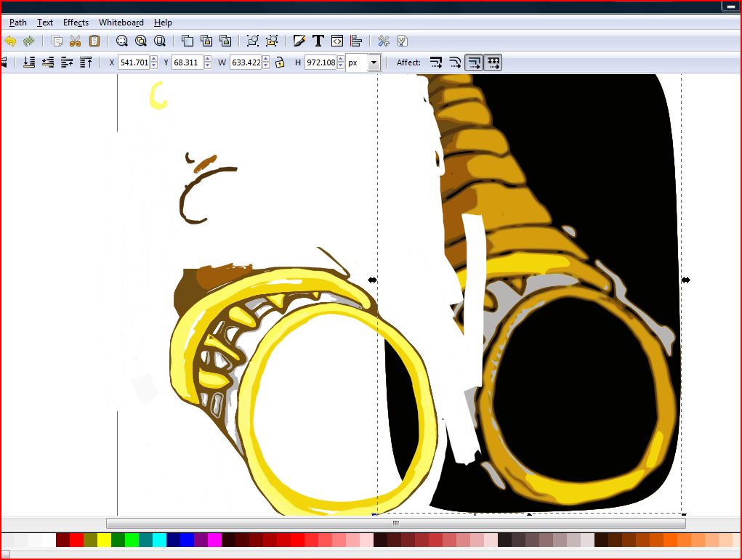The height and width of the screenshot is (560, 742).
Task: Open the Align and Distribute icon
Action: point(356,41)
